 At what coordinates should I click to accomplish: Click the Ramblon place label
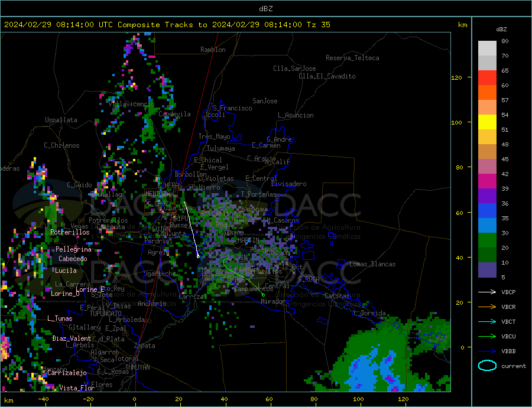pyautogui.click(x=213, y=50)
